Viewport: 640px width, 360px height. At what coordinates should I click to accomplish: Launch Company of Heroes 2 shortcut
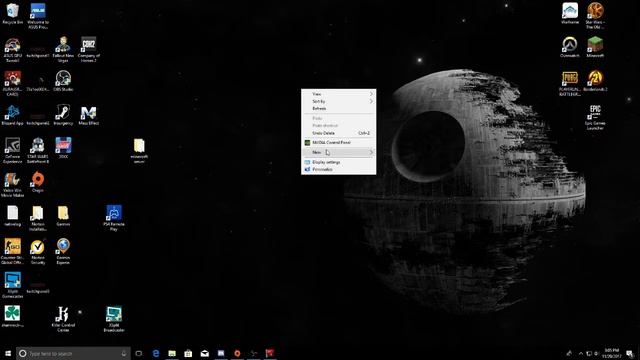click(x=89, y=49)
